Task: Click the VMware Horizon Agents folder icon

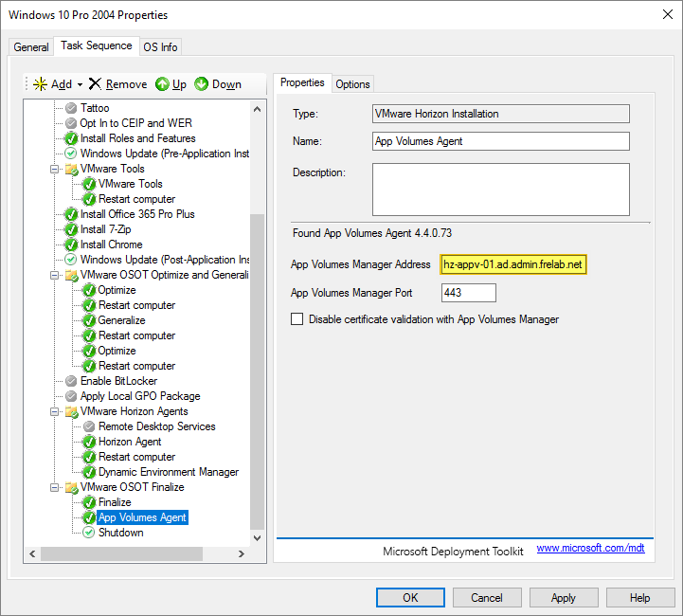Action: point(71,411)
